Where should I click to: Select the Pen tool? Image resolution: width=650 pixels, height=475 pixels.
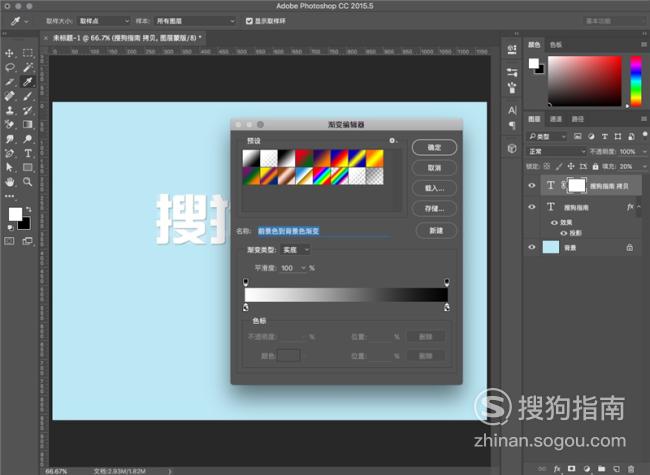click(x=9, y=153)
